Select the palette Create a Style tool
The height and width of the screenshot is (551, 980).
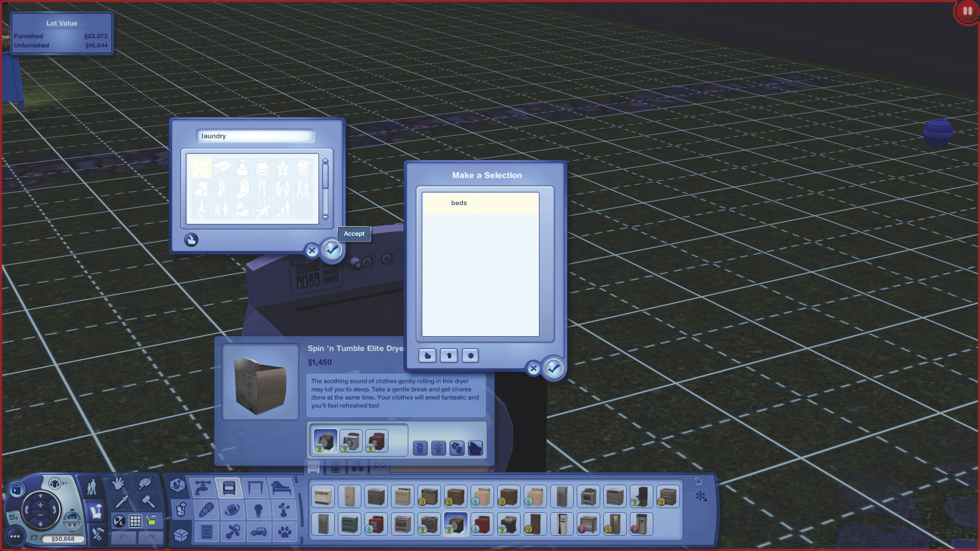(145, 483)
